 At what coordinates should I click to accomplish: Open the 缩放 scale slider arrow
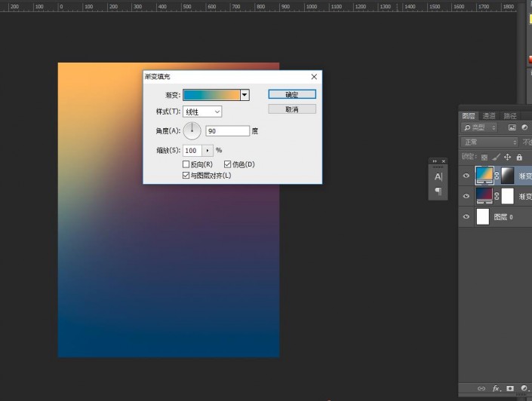tap(208, 151)
